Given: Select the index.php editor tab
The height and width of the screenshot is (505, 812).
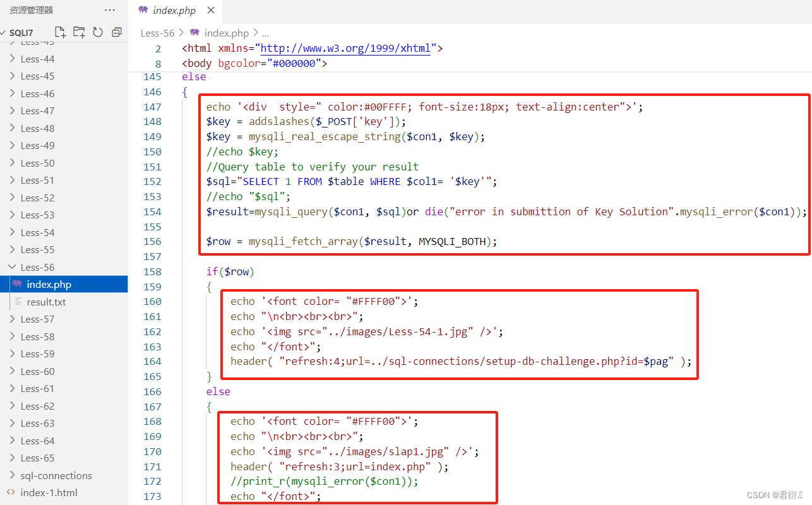Looking at the screenshot, I should point(176,11).
